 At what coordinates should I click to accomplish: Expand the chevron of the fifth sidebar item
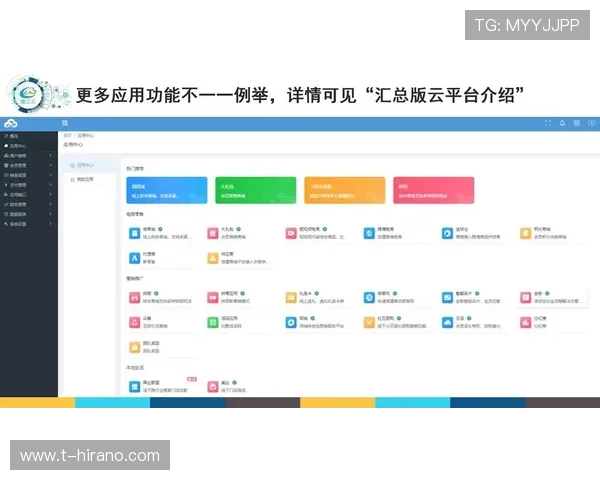tap(51, 175)
